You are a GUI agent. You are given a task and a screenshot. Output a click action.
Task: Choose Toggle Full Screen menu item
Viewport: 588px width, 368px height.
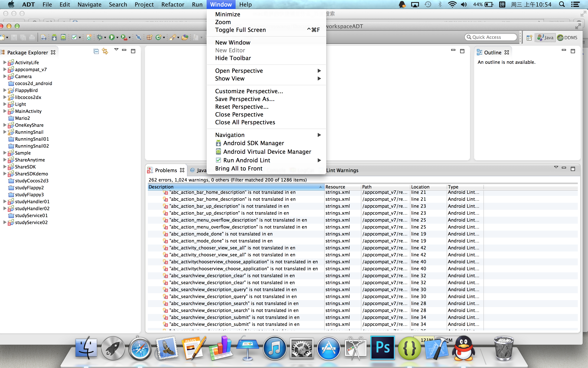[266, 30]
